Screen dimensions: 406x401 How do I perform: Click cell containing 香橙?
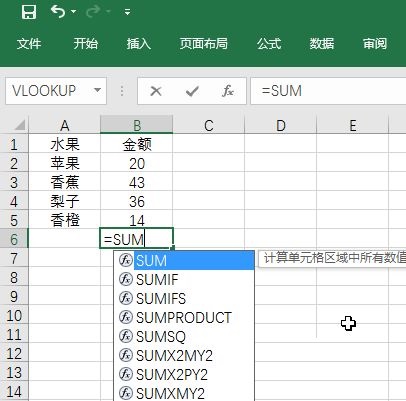65,220
